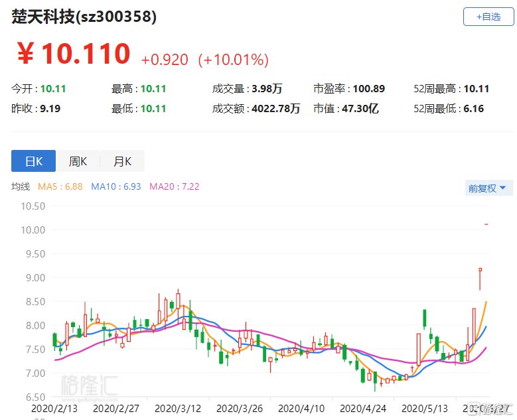Click the 2020/3/26 date axis label
Screen dimensions: 517x420
click(240, 409)
